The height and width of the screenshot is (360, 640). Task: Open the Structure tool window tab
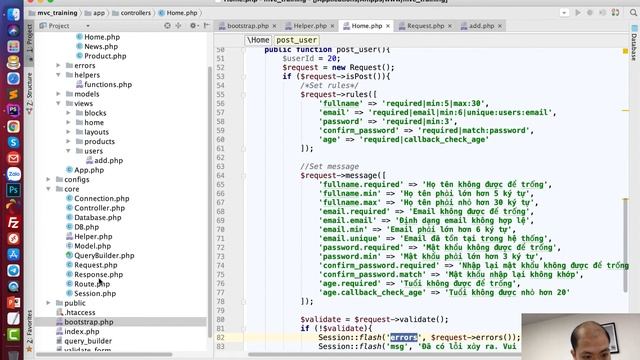tap(29, 93)
